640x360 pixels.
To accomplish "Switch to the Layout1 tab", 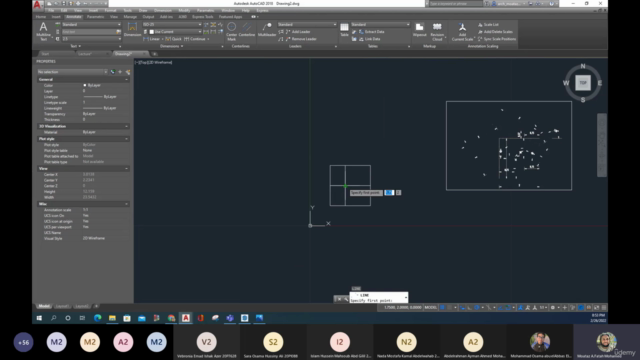I will point(62,306).
